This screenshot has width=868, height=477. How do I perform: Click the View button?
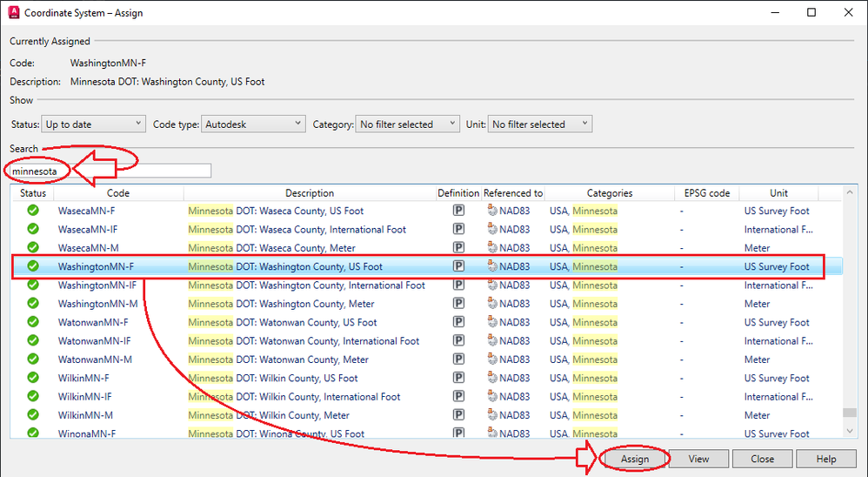point(698,459)
